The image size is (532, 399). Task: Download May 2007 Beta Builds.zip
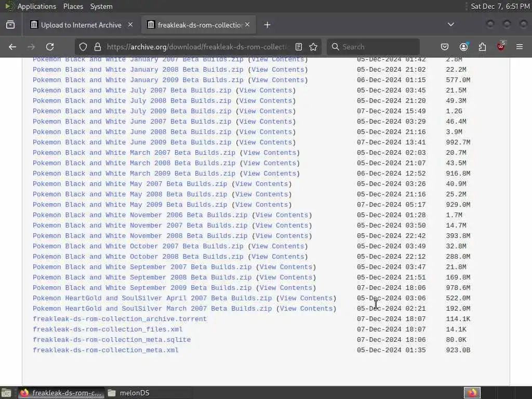point(129,184)
